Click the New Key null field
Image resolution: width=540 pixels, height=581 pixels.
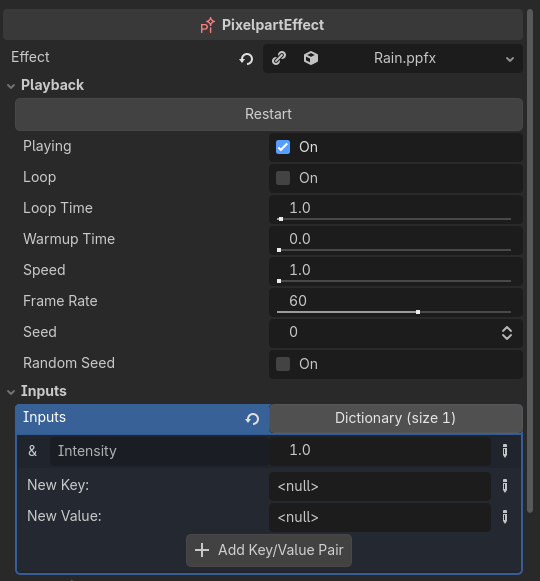click(x=380, y=486)
